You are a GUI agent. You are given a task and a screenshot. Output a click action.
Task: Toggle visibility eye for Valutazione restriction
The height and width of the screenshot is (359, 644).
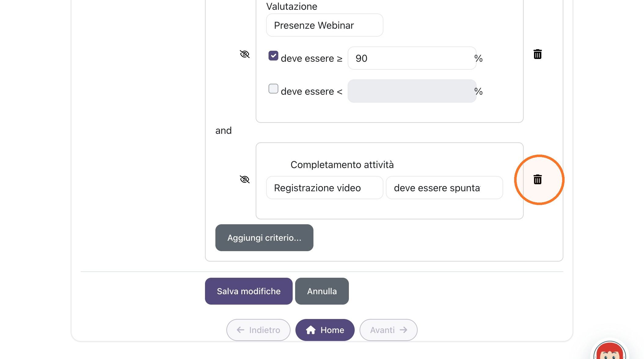point(245,54)
